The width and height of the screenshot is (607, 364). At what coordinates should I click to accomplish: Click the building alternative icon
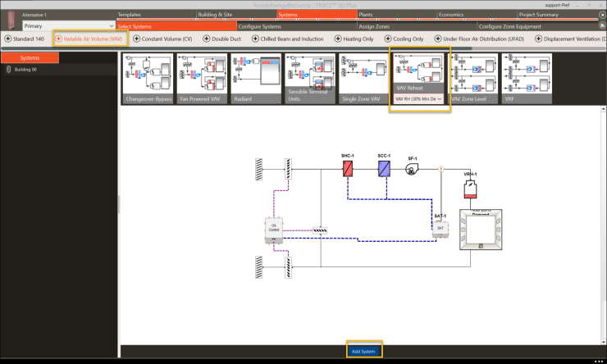pos(11,20)
